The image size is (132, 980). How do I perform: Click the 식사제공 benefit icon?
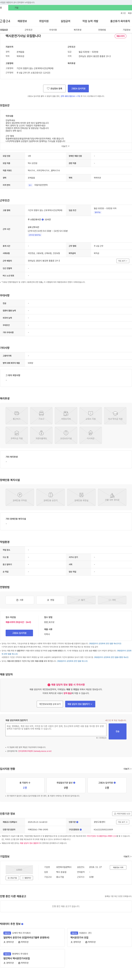90,435
